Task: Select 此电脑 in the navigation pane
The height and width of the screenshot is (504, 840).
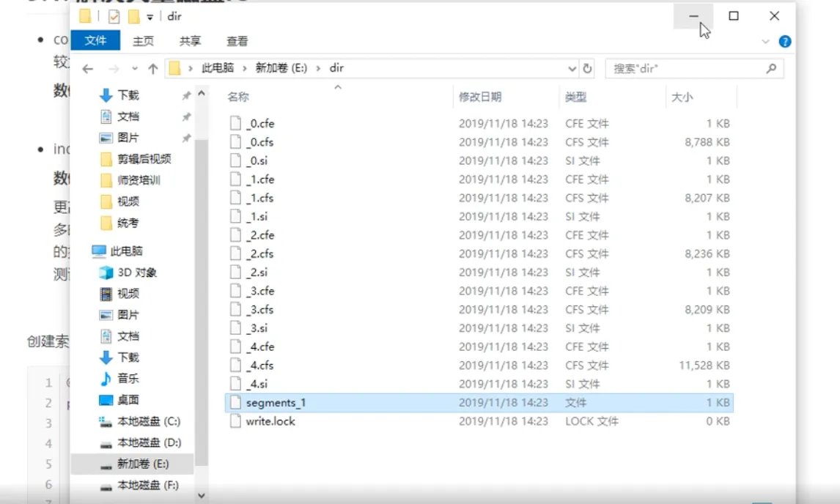Action: click(126, 251)
